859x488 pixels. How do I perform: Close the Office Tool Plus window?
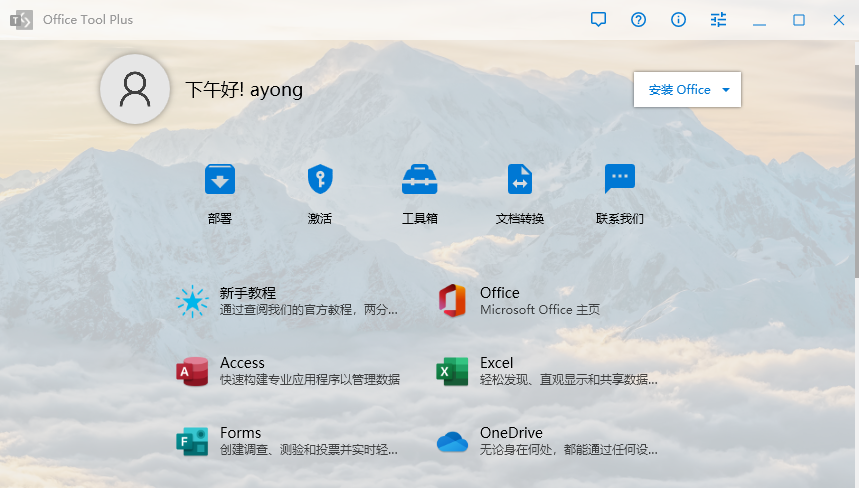[839, 20]
